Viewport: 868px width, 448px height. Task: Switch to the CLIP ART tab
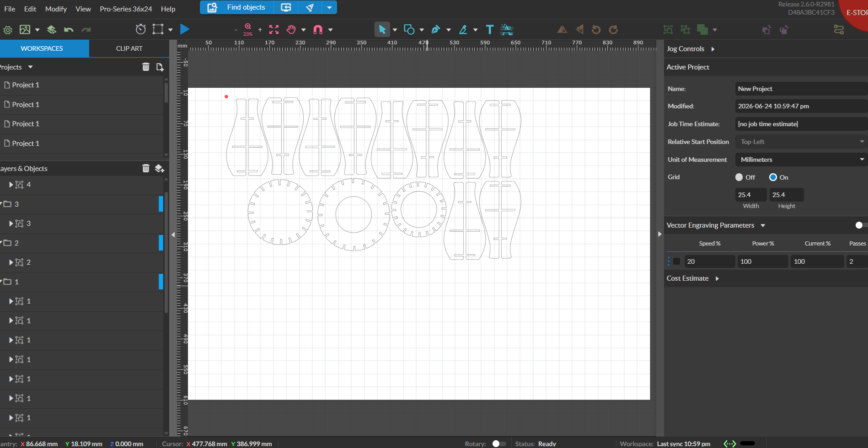pos(129,48)
